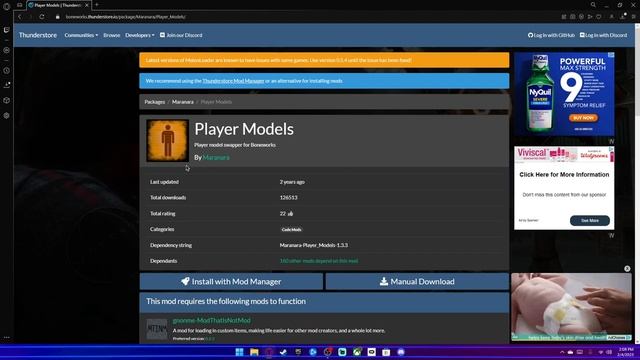
Task: Close the video ad with X button
Action: (627, 269)
